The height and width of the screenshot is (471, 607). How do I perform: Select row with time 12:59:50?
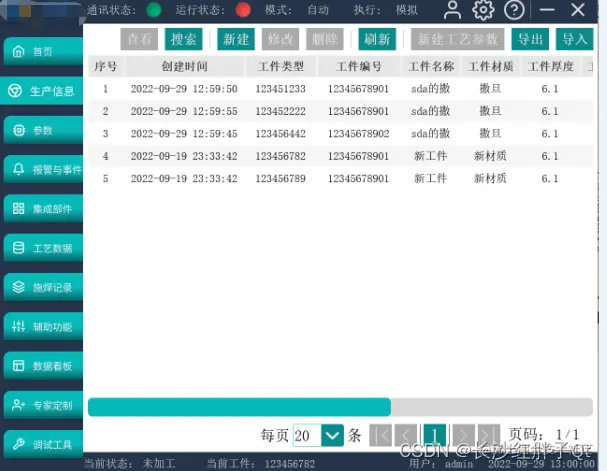pyautogui.click(x=341, y=89)
